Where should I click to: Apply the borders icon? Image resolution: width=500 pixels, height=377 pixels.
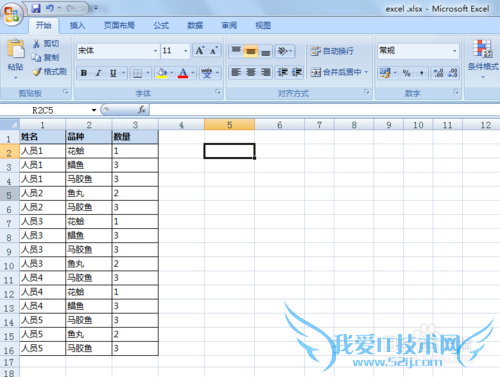[137, 73]
